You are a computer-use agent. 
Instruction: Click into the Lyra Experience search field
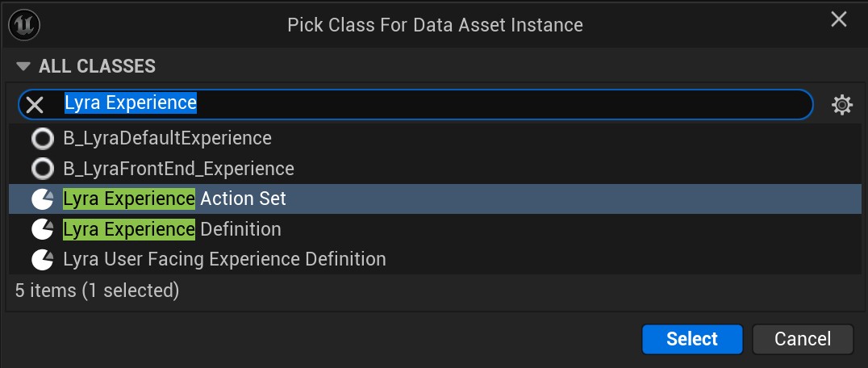tap(484, 104)
